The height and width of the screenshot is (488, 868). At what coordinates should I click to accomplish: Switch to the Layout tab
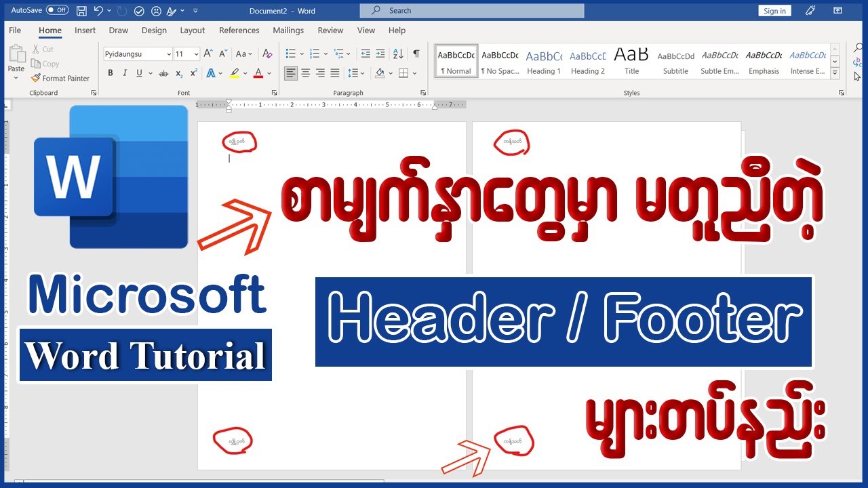(x=193, y=30)
